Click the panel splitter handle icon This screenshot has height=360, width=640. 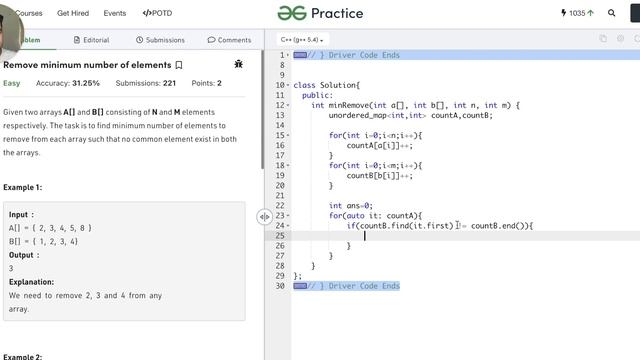[264, 217]
